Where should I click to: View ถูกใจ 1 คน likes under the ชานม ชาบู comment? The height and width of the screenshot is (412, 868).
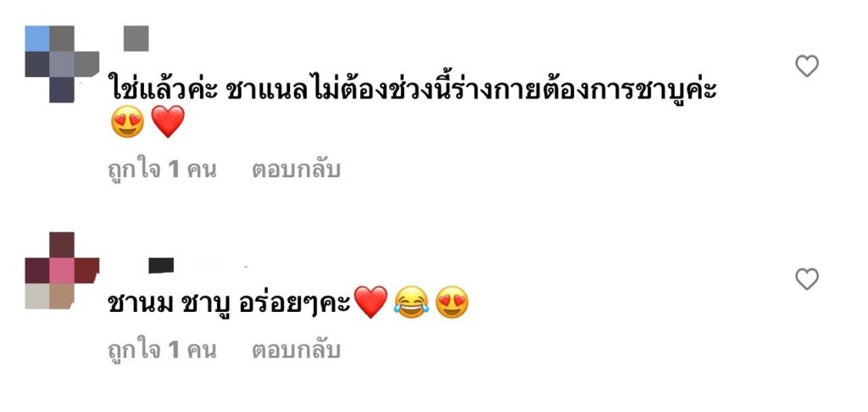click(162, 350)
